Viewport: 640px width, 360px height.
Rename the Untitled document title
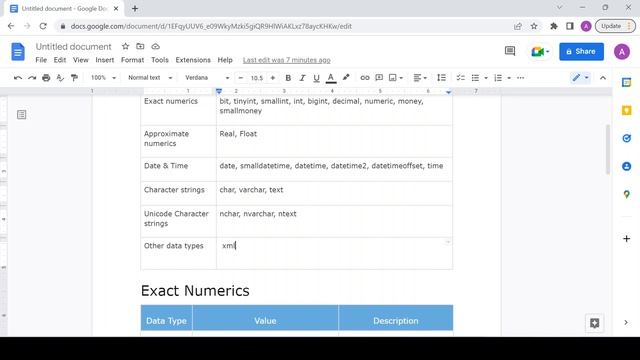(x=73, y=47)
